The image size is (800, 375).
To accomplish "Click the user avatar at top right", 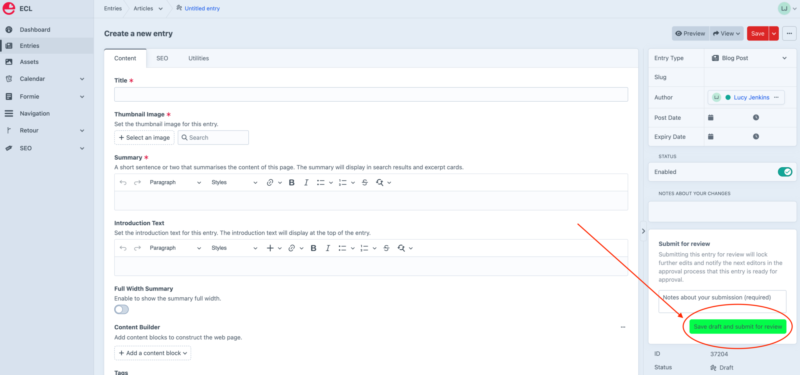I will 784,8.
